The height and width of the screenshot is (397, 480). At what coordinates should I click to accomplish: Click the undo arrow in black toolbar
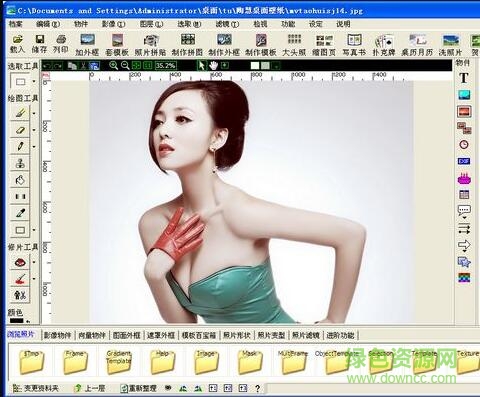[47, 66]
